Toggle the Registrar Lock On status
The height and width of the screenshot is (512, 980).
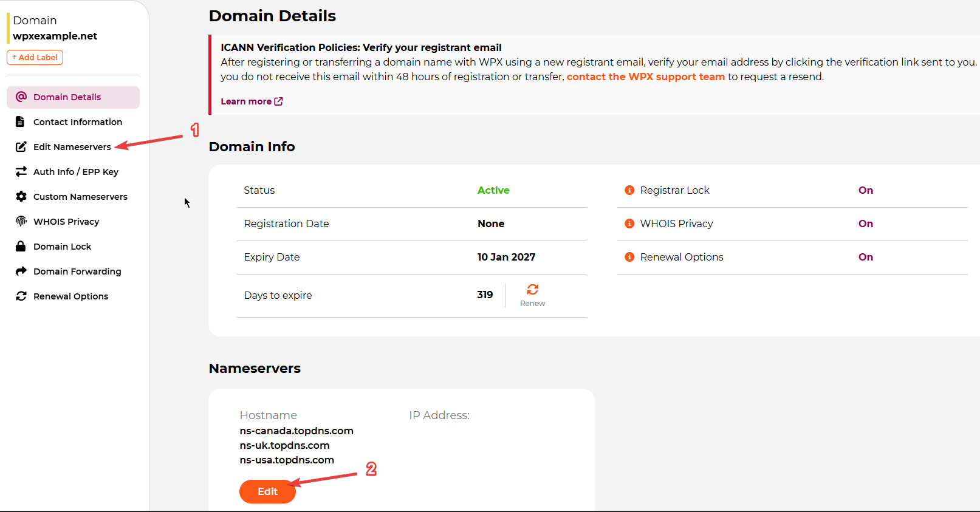(865, 191)
